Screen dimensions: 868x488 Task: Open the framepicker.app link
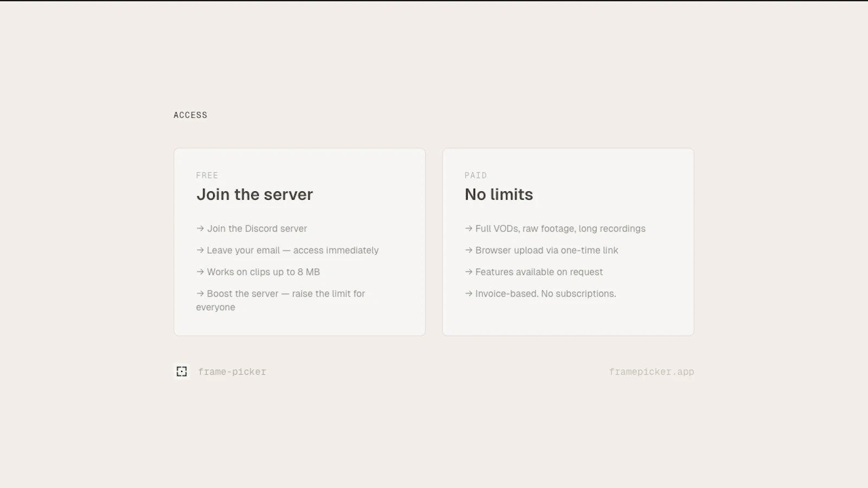(651, 372)
